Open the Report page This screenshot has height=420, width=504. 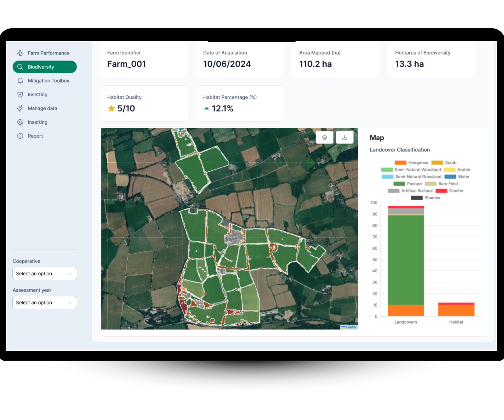(45, 136)
